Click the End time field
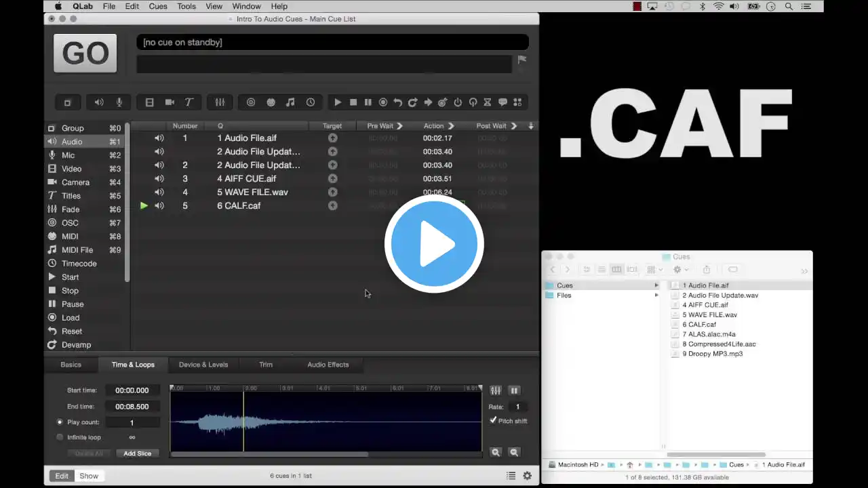The height and width of the screenshot is (488, 868). pos(132,407)
